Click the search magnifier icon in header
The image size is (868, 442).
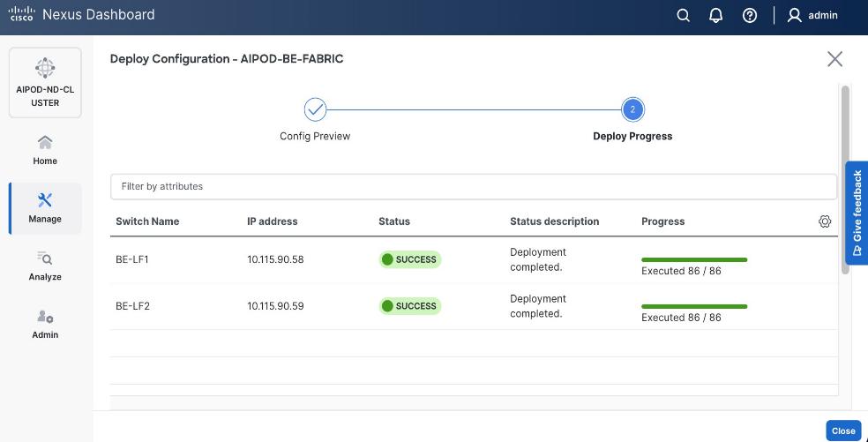click(x=683, y=15)
